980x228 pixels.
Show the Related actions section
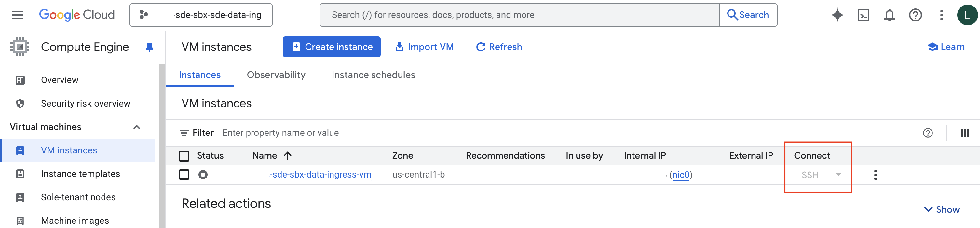pyautogui.click(x=942, y=209)
